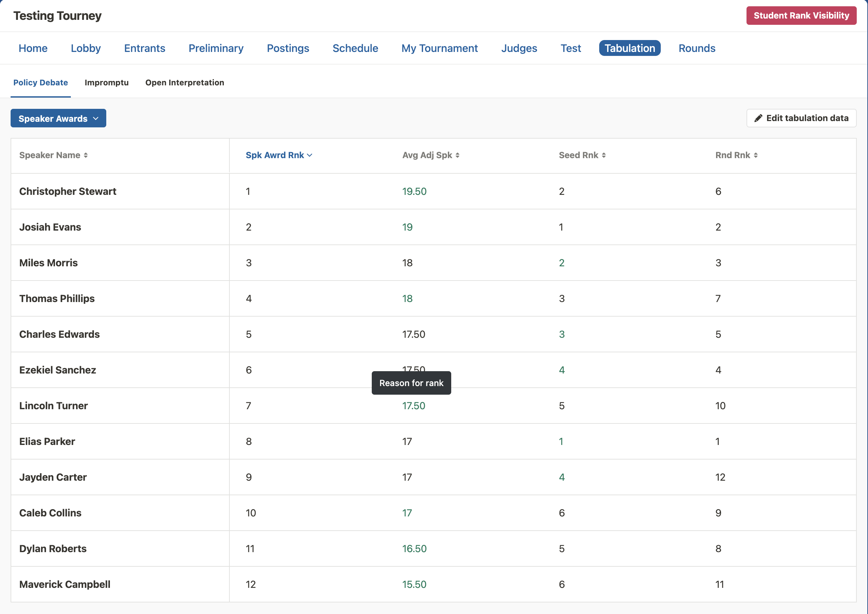This screenshot has height=614, width=868.
Task: Click Maverick Campbell's average score 15.50
Action: point(414,585)
